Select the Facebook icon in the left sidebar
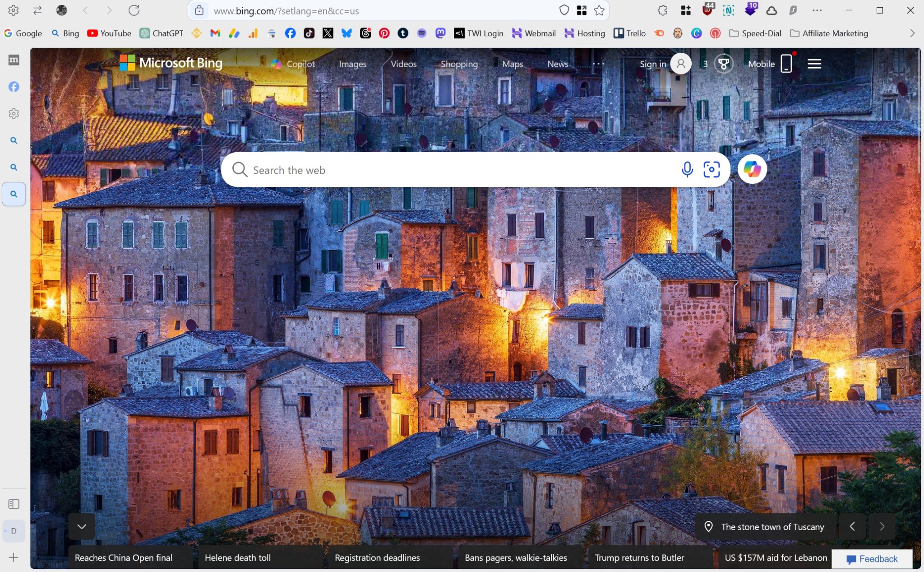924x572 pixels. pyautogui.click(x=14, y=87)
